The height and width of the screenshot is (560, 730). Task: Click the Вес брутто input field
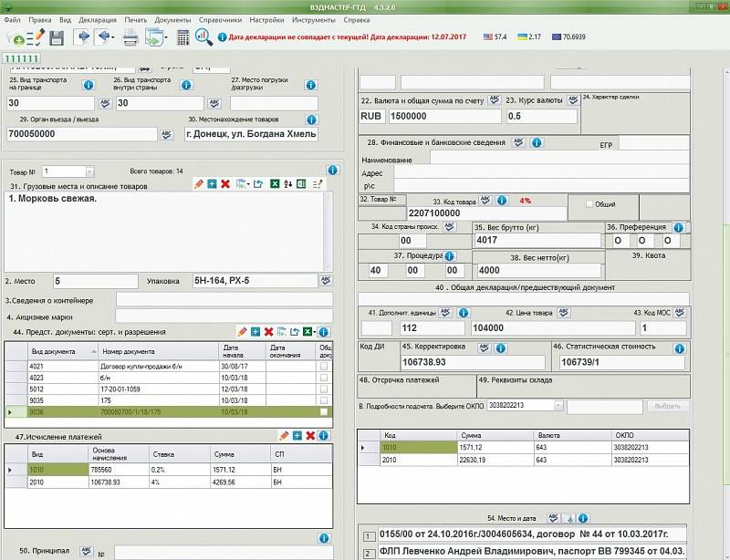pos(537,241)
